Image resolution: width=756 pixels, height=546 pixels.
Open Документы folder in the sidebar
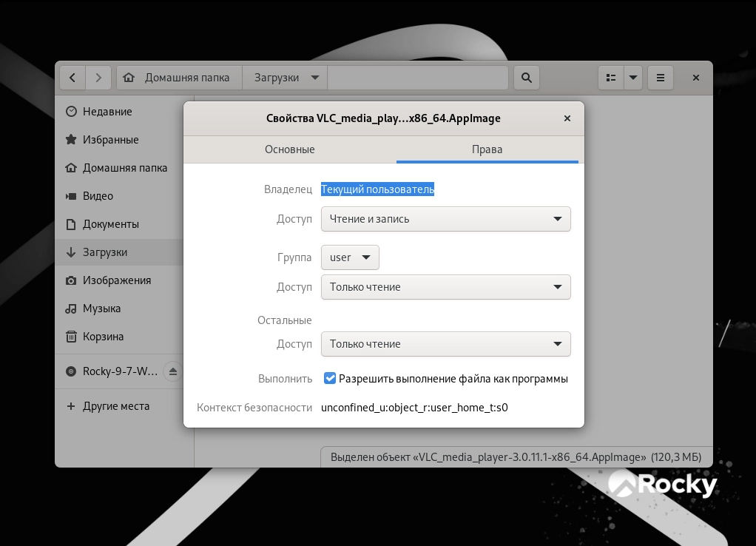point(119,224)
